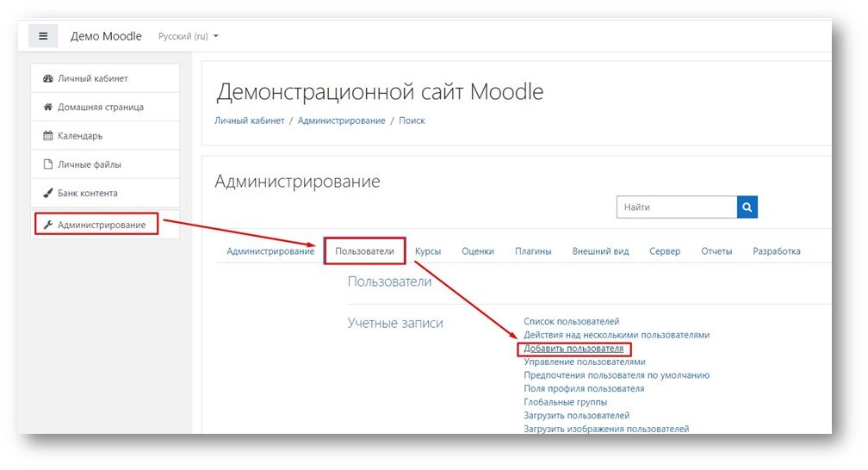Viewport: 868px width, 470px height.
Task: Open the Глобальные группы link
Action: click(x=565, y=402)
